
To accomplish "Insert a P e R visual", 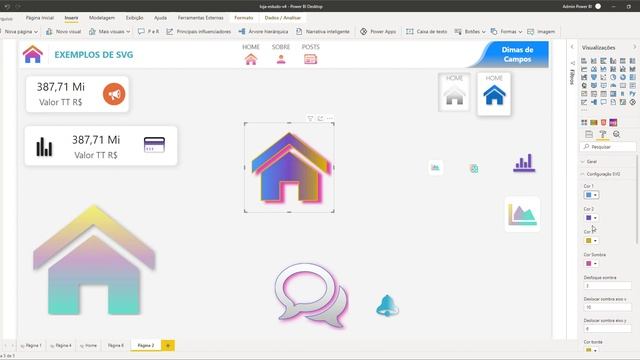I will pyautogui.click(x=149, y=31).
